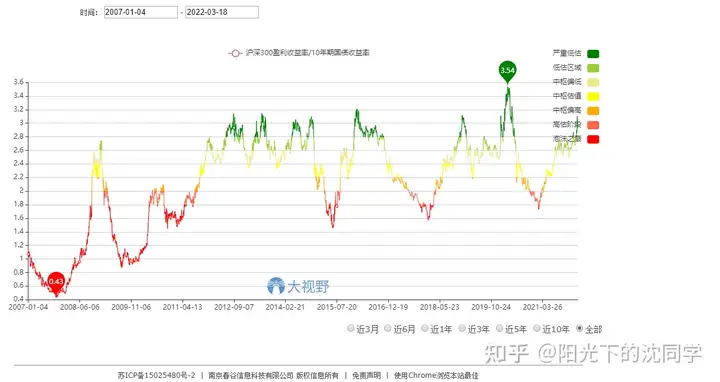Click the 2015-07-20 x-axis label
Screen dimensions: 720x382
pos(337,307)
